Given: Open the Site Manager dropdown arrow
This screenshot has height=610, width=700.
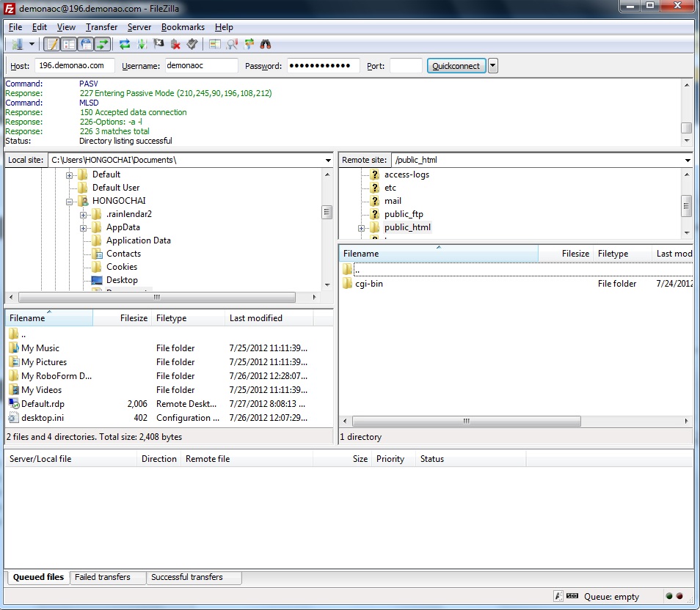Looking at the screenshot, I should (32, 44).
